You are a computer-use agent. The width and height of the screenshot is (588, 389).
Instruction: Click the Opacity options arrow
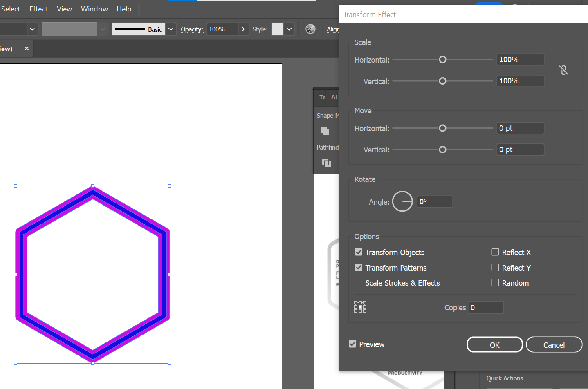pyautogui.click(x=243, y=29)
